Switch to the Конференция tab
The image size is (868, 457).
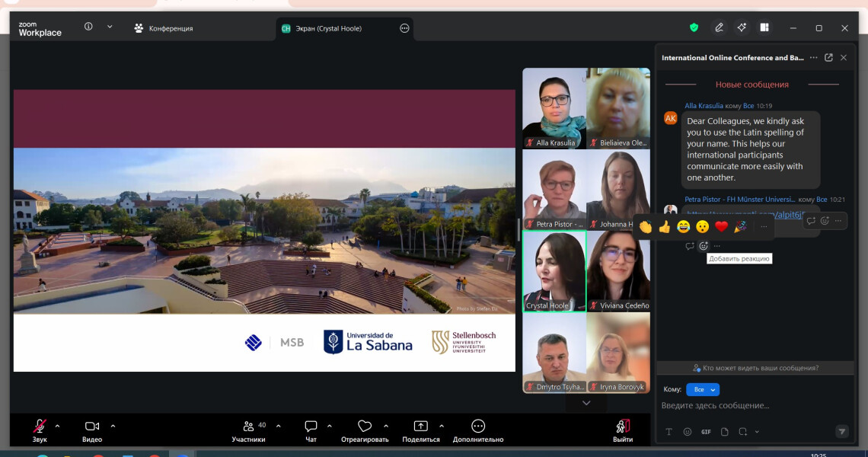point(164,28)
